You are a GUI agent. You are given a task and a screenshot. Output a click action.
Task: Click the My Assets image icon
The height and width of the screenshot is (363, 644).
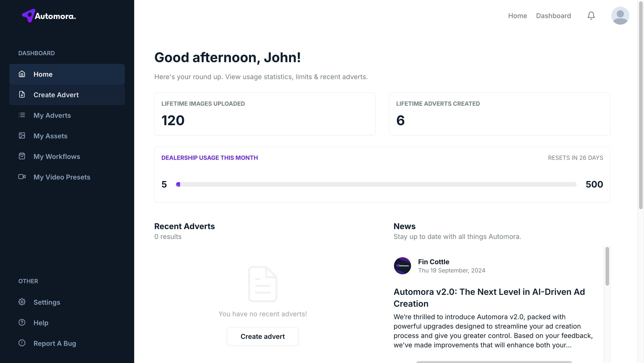tap(22, 136)
